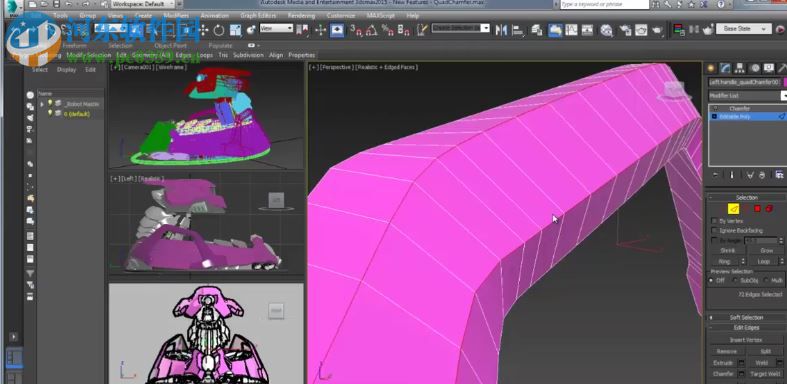Enable the By Angle checkbox

click(714, 241)
